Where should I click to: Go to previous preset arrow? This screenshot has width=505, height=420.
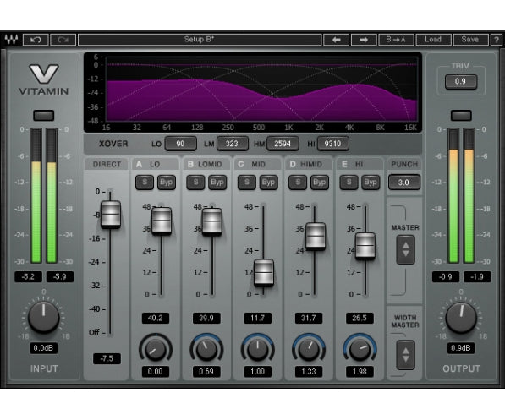(336, 40)
